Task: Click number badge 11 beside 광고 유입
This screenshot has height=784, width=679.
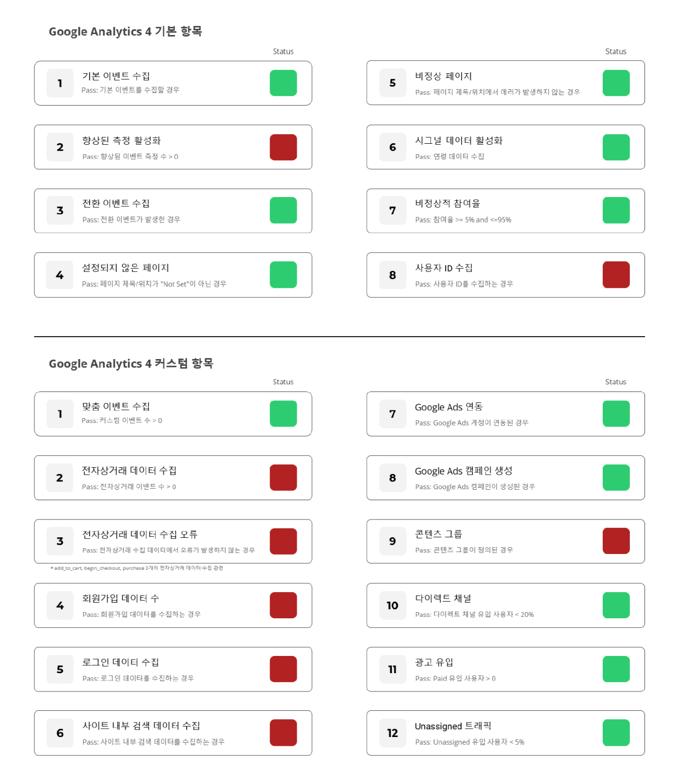Action: (393, 669)
